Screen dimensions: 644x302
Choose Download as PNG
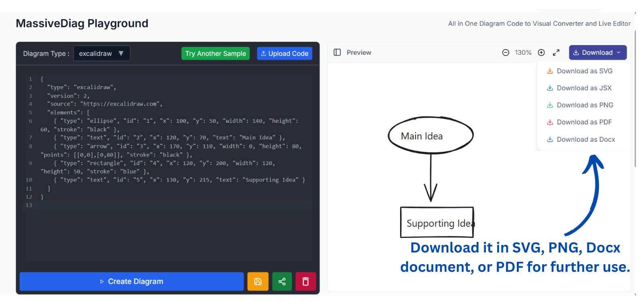[x=580, y=105]
